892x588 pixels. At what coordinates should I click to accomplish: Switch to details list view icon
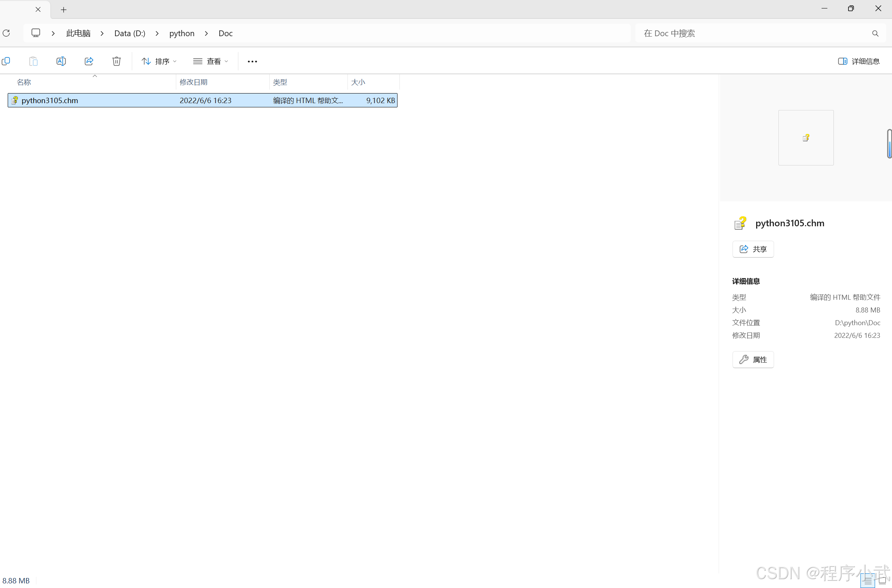[867, 581]
